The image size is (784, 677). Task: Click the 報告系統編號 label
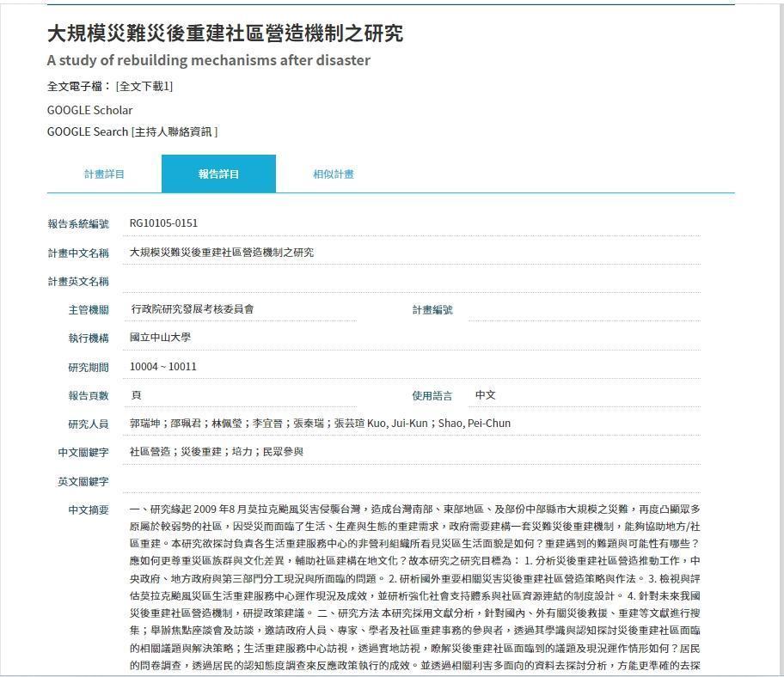(x=78, y=224)
